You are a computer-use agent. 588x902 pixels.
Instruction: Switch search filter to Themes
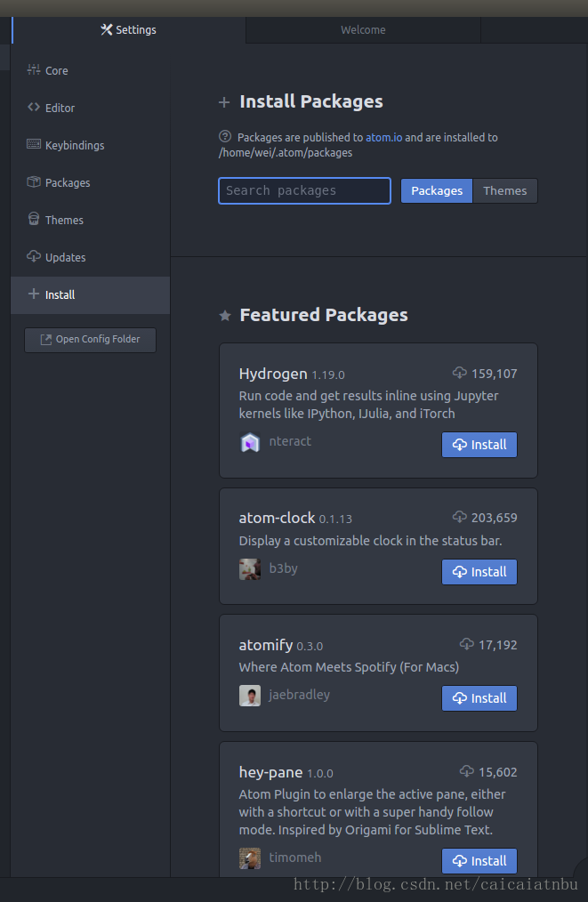pos(504,190)
